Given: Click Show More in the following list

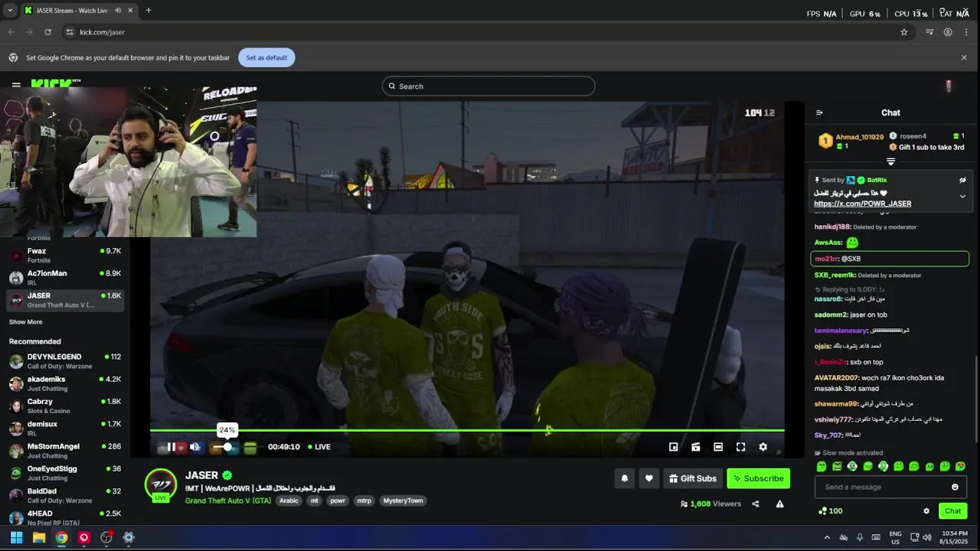Looking at the screenshot, I should click(26, 322).
